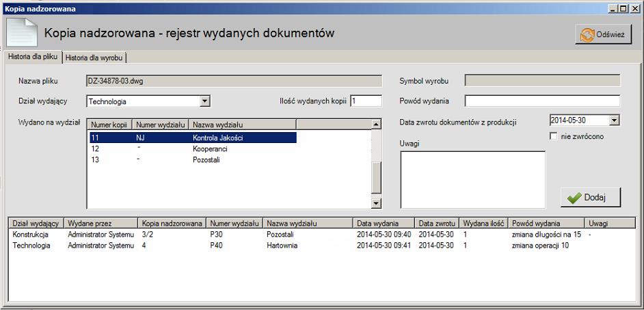Click the Numer kopii column header
Screen dimensions: 644x310
click(111, 124)
